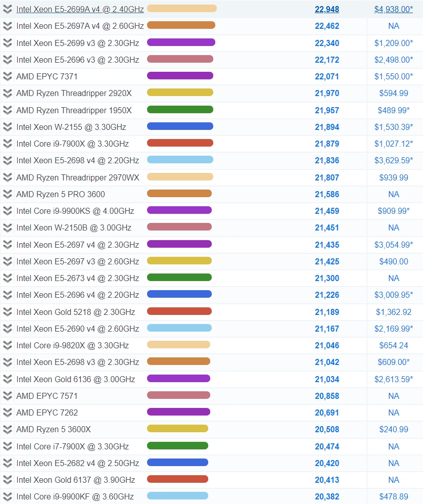Click the 21,970 benchmark score

click(327, 93)
